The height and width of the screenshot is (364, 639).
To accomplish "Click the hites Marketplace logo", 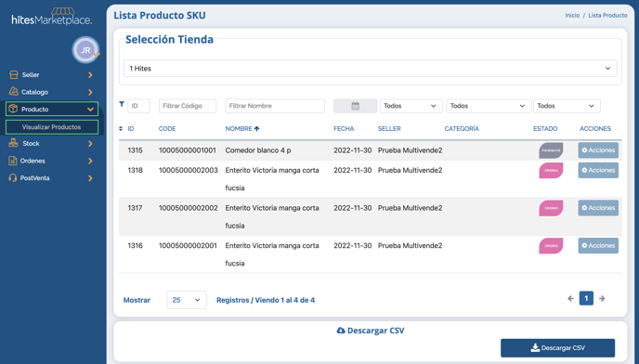I will click(52, 17).
